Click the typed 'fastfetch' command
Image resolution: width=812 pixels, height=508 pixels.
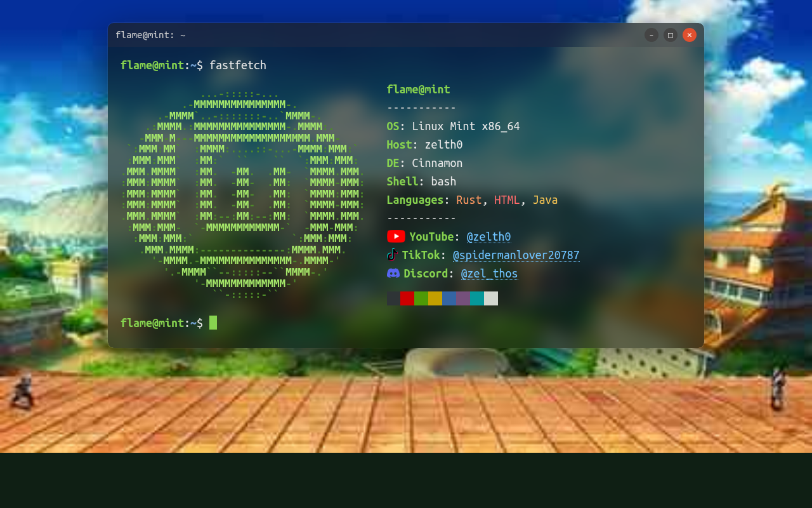point(238,65)
